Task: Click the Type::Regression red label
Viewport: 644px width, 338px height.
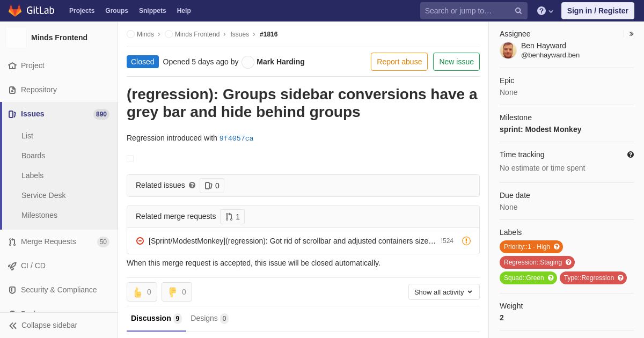Action: click(x=593, y=278)
